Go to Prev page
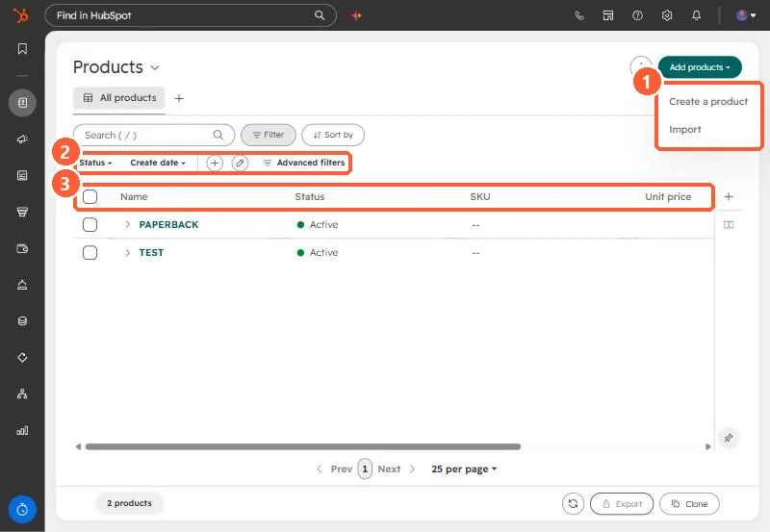The width and height of the screenshot is (770, 532). coord(335,469)
